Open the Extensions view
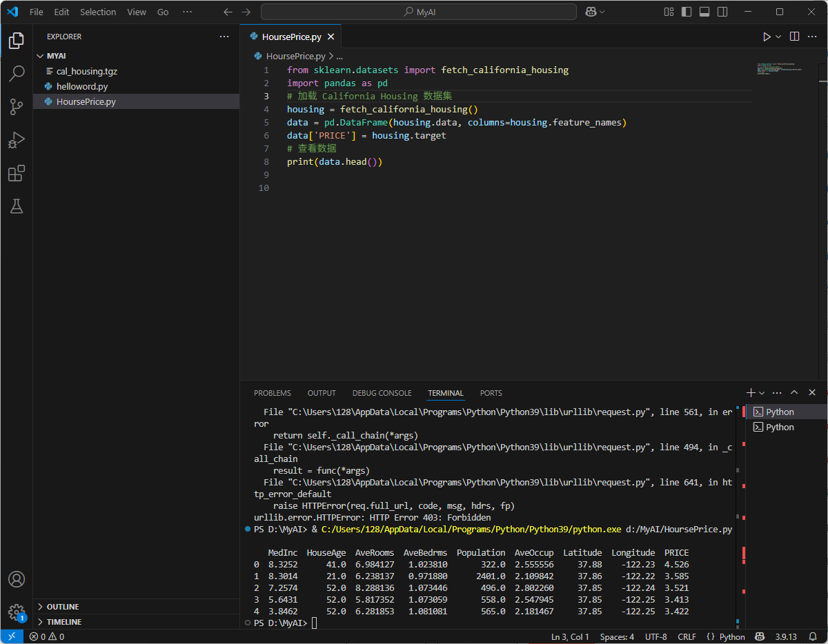This screenshot has width=828, height=644. click(x=17, y=173)
